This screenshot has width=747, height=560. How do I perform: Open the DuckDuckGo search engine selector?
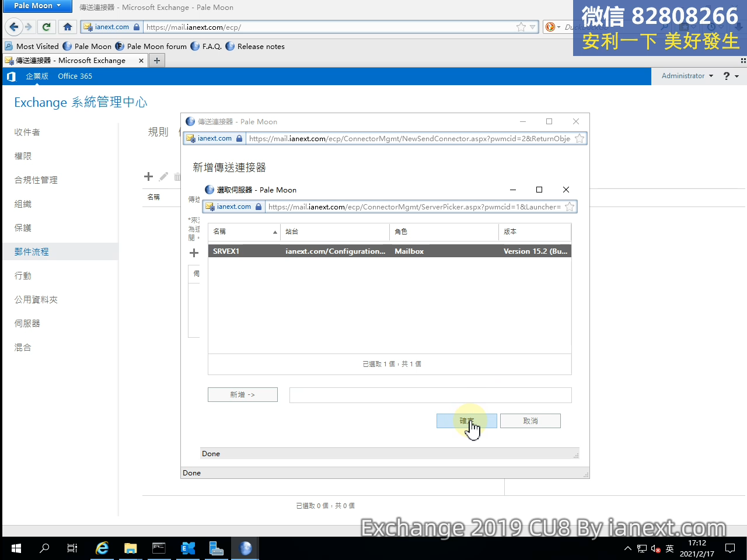click(x=552, y=27)
